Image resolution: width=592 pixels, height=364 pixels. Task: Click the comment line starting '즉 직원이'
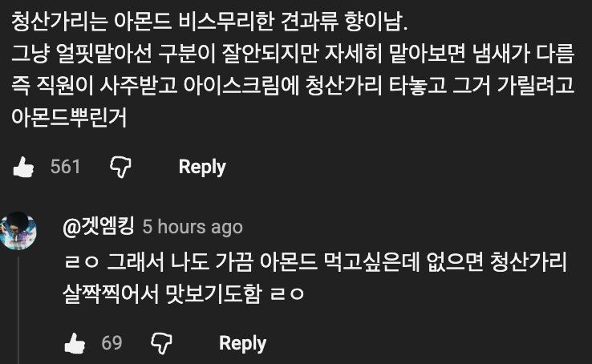click(x=293, y=87)
